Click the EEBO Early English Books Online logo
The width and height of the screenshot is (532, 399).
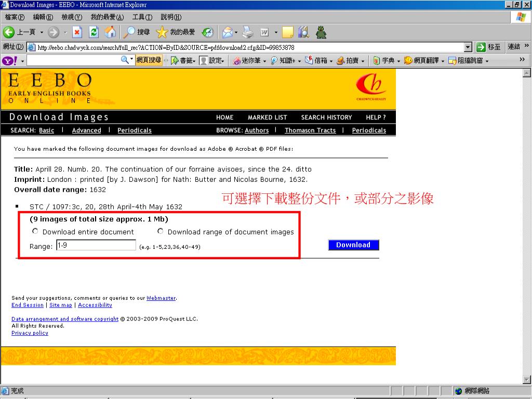(50, 88)
